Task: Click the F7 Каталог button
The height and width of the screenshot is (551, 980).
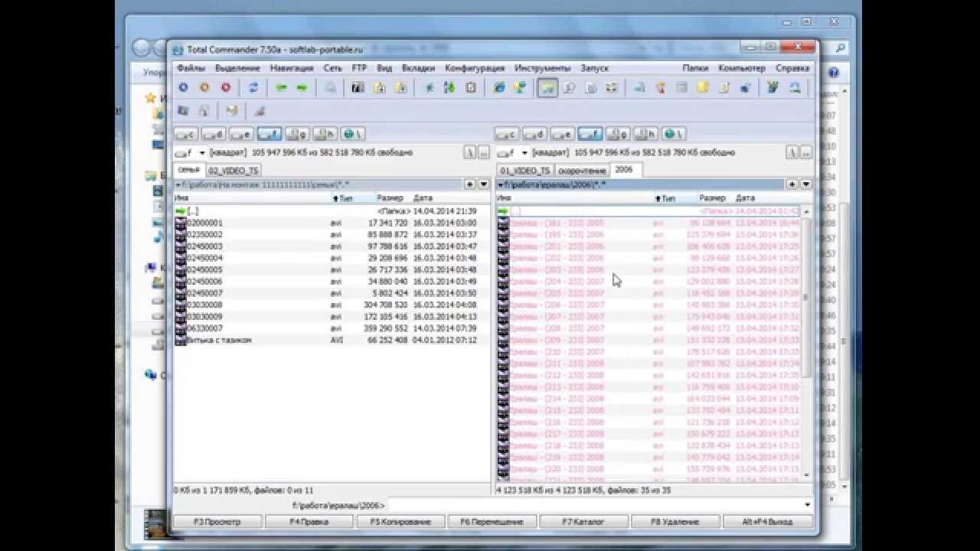Action: pos(583,522)
